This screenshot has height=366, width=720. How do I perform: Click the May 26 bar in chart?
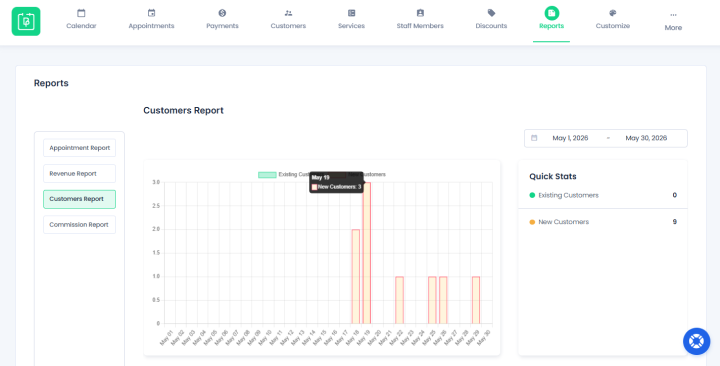pos(443,300)
